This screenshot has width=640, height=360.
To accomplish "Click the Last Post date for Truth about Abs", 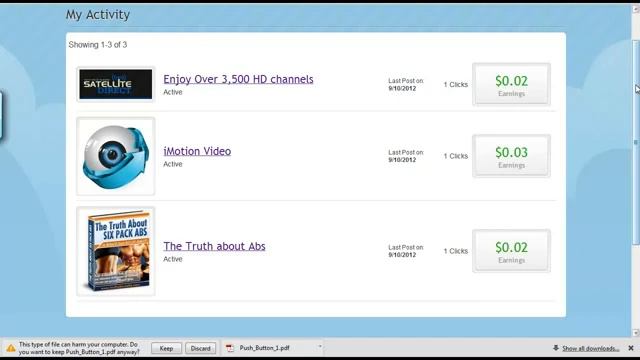I will [x=402, y=255].
